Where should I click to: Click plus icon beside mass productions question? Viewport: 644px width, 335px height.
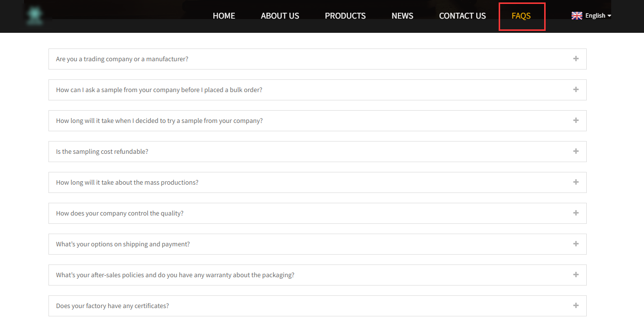pyautogui.click(x=575, y=182)
